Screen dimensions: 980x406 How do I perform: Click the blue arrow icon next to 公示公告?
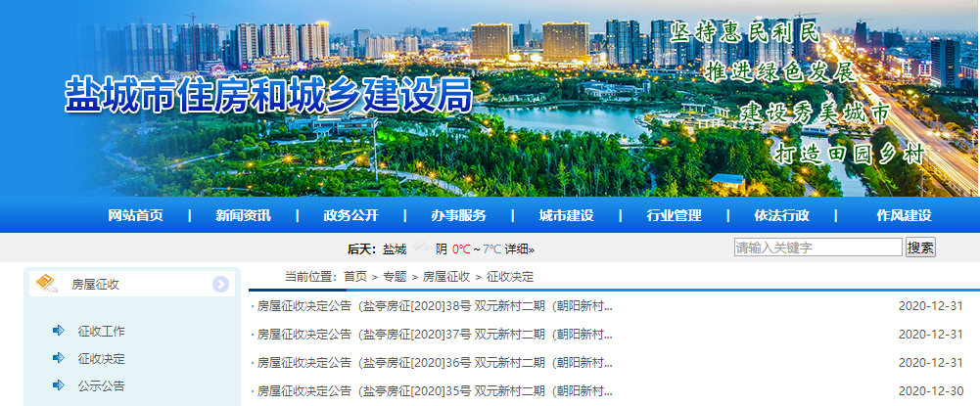[x=59, y=385]
